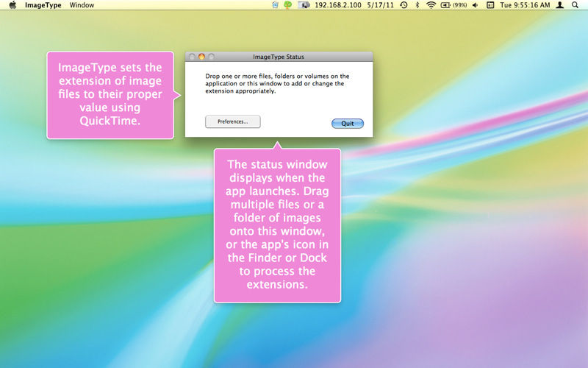Click the Tue 9:55:16 AM clock
588x368 pixels.
click(x=525, y=5)
